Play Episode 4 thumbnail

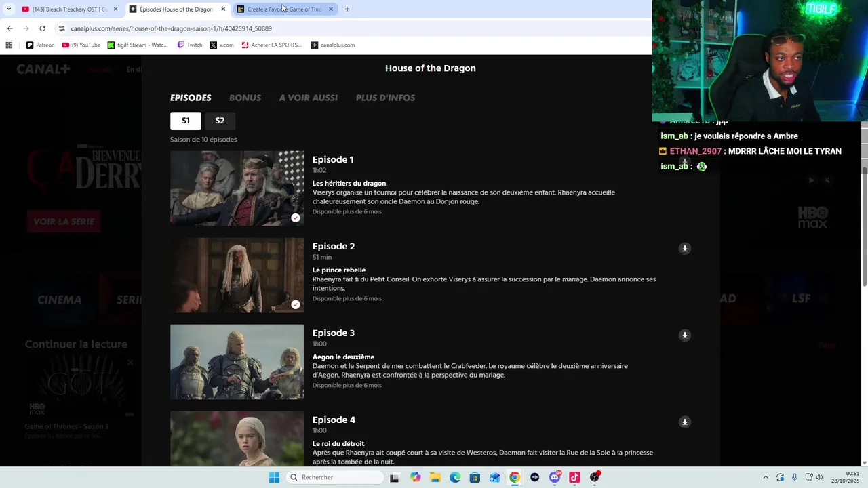pos(237,439)
